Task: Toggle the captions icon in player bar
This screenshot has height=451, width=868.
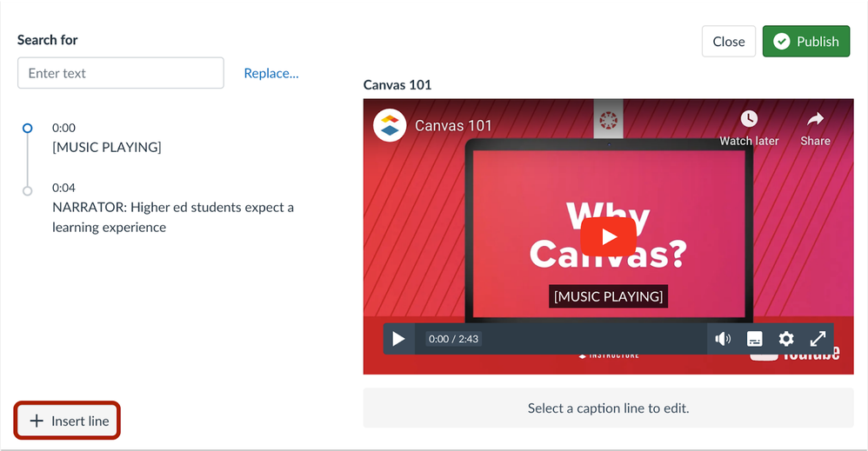Action: tap(755, 339)
